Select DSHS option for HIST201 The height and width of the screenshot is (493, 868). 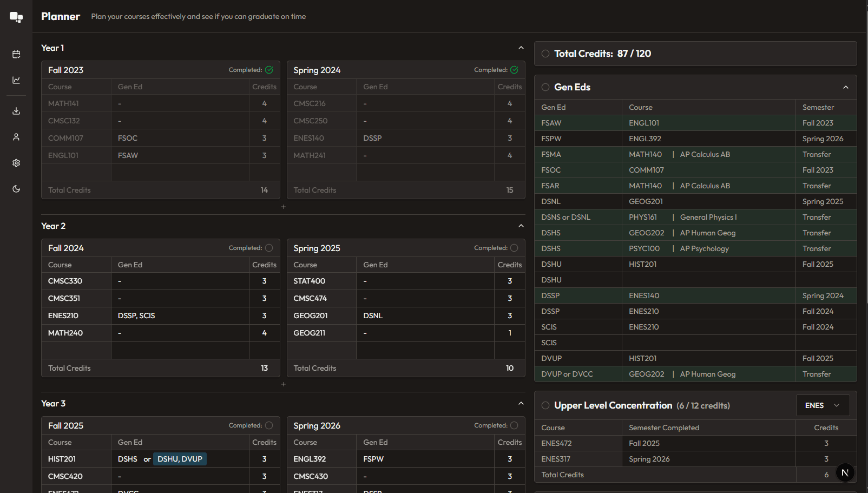coord(128,459)
